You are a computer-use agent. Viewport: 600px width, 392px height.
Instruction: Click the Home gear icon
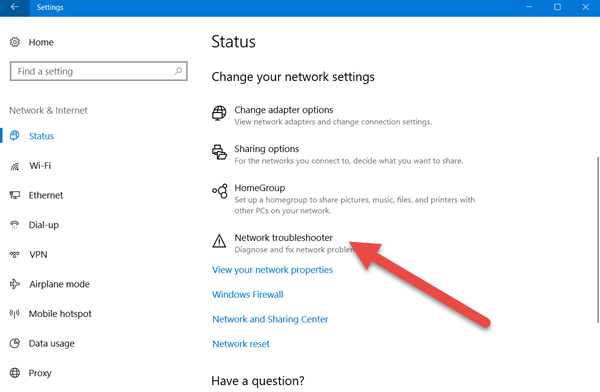pos(15,42)
